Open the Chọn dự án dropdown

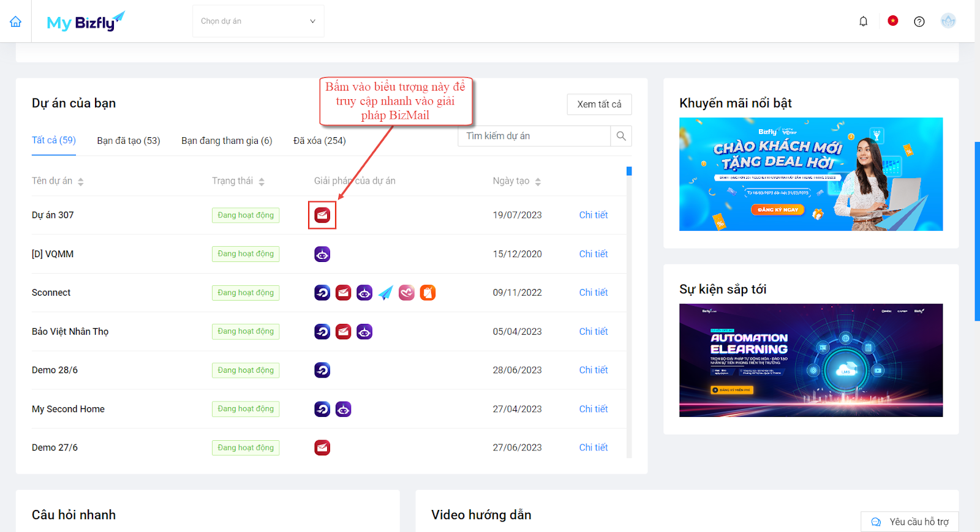coord(258,21)
